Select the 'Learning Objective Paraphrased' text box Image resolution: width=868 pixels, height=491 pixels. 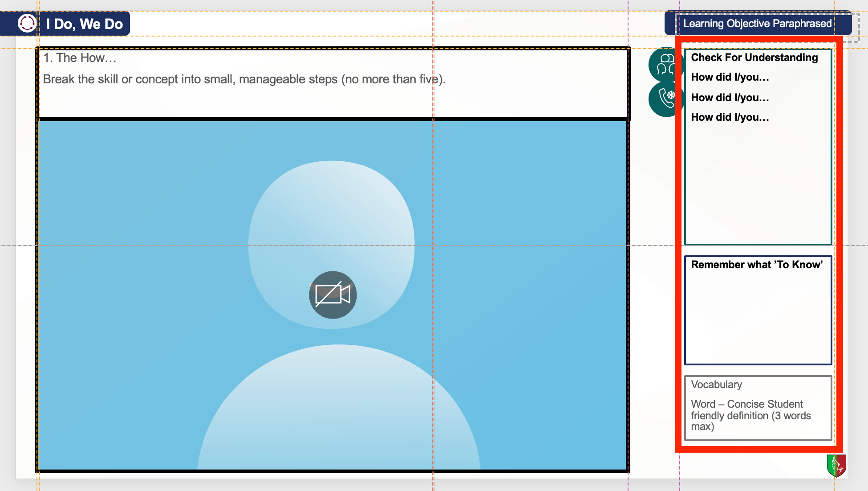click(757, 24)
